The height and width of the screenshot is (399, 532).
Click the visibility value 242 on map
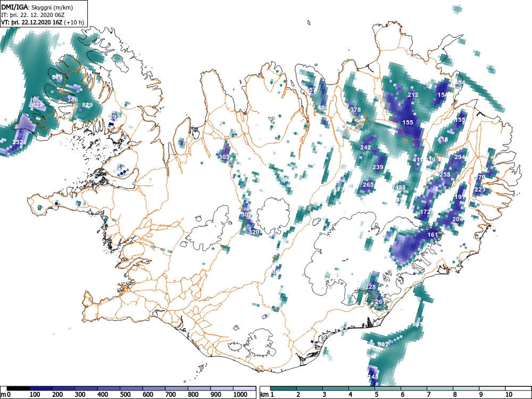tap(365, 147)
